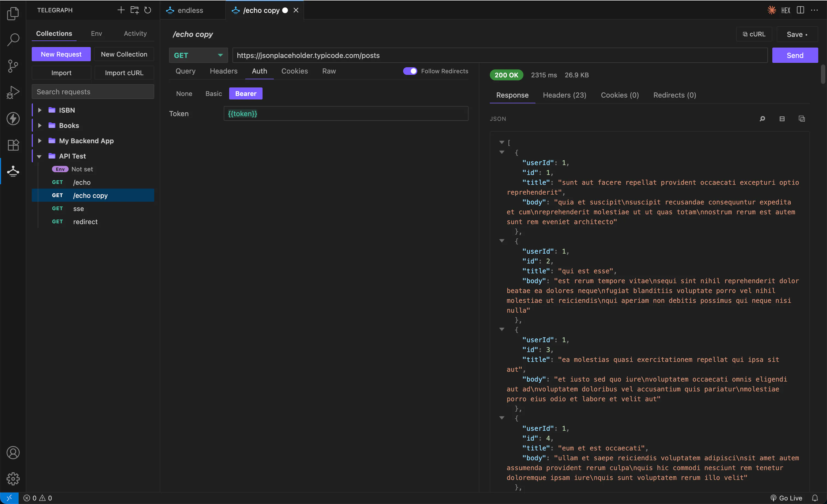Screen dimensions: 827x504
Task: Click the refresh collections icon
Action: pos(147,10)
